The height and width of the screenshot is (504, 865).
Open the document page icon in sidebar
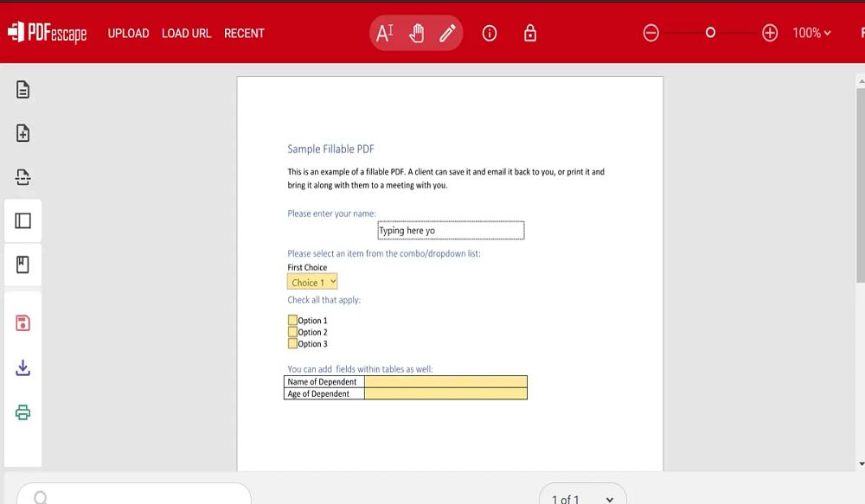[x=22, y=89]
